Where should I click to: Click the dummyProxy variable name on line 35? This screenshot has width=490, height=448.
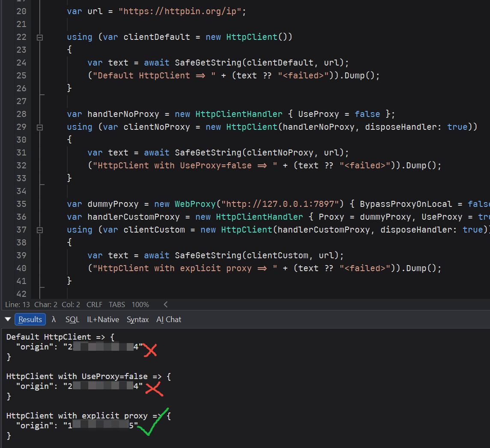tap(113, 204)
